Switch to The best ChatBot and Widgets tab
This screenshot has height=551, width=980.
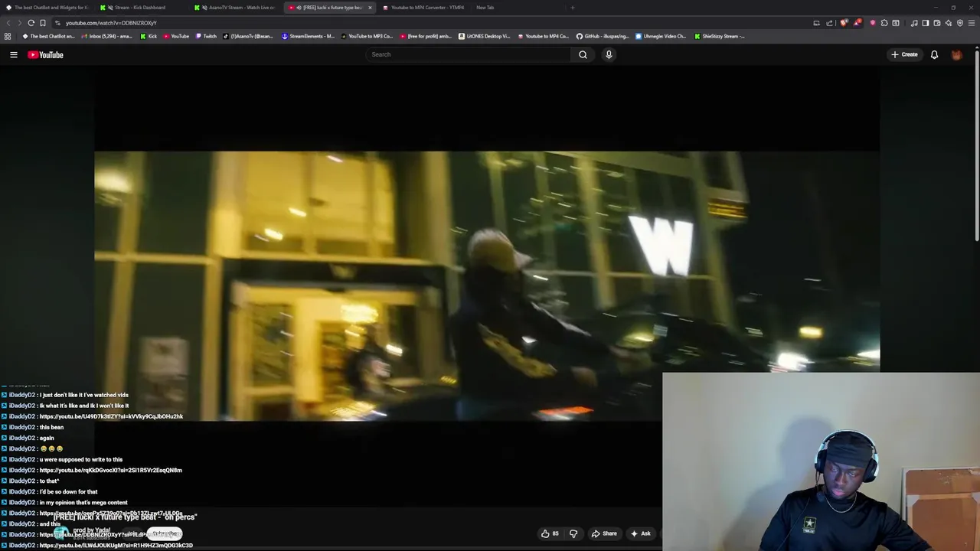(x=47, y=8)
